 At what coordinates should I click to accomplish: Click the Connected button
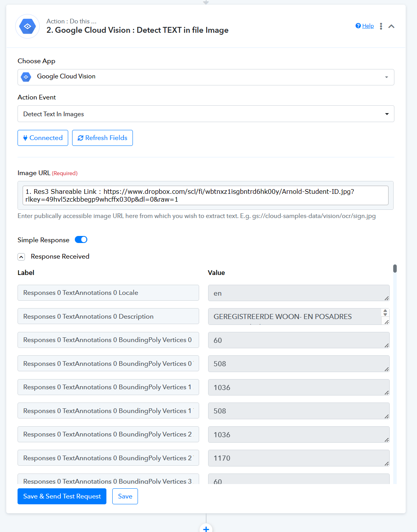tap(43, 138)
